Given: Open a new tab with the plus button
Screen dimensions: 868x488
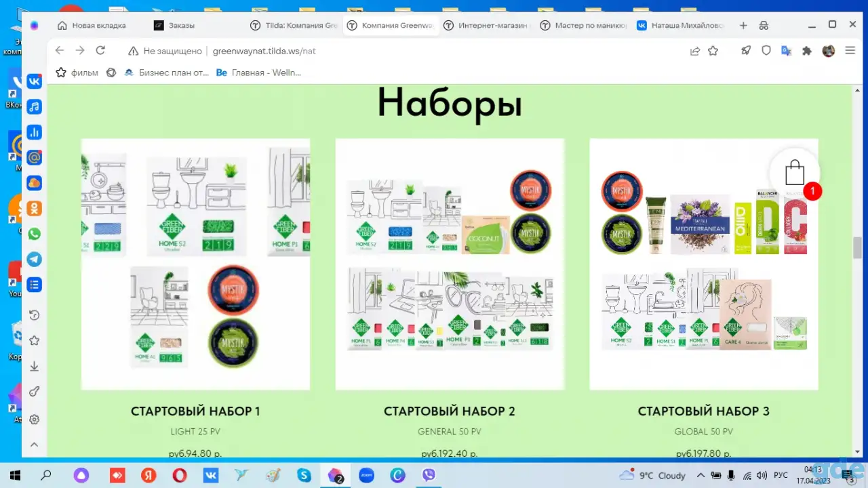Looking at the screenshot, I should [743, 26].
